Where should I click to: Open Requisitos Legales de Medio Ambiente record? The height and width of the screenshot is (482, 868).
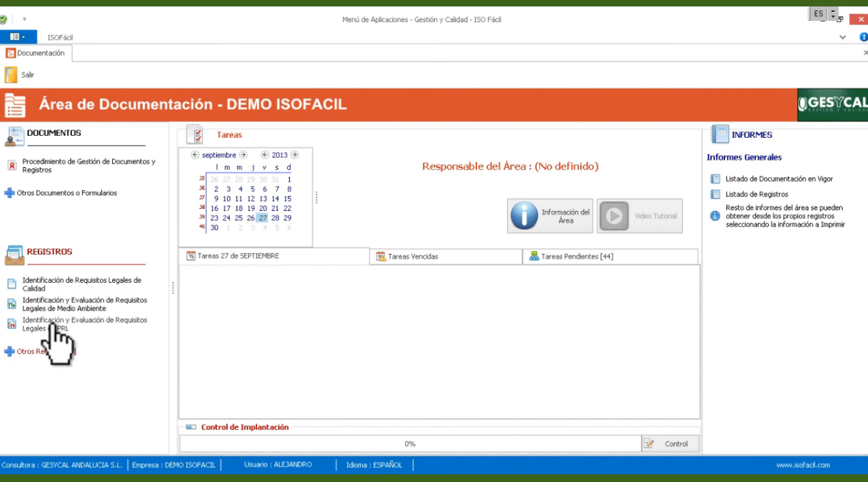pos(85,304)
